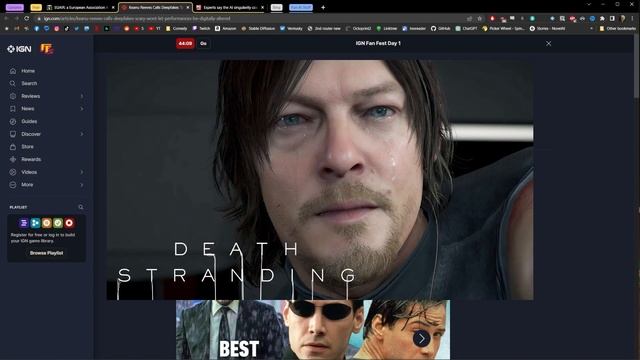Click the Browse Playlist button

click(47, 253)
